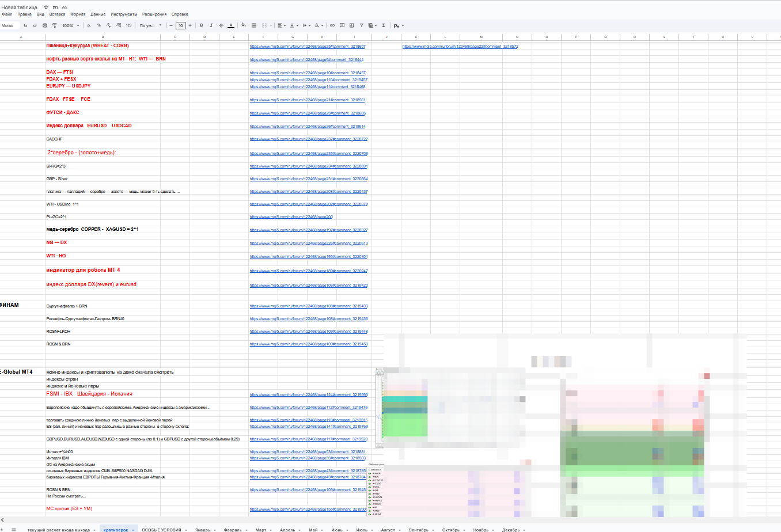The image size is (781, 532).
Task: Click the print icon
Action: point(45,25)
